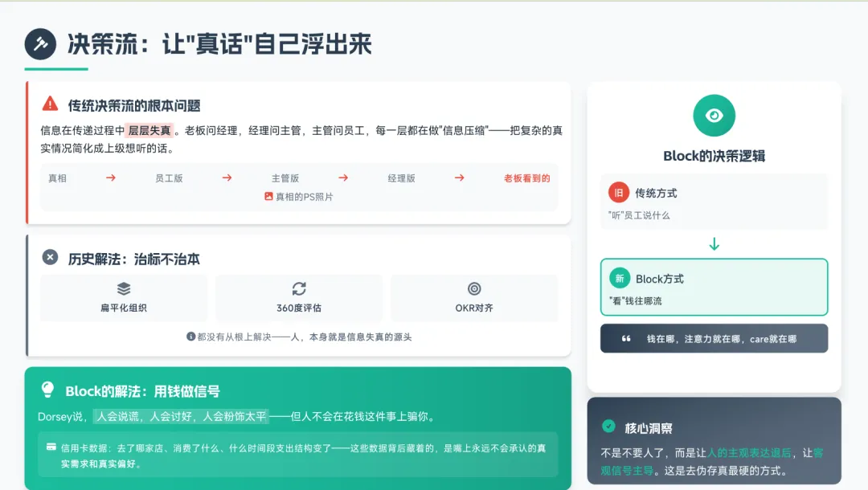Select the highlighted Block方式 box
The height and width of the screenshot is (490, 868).
point(714,287)
